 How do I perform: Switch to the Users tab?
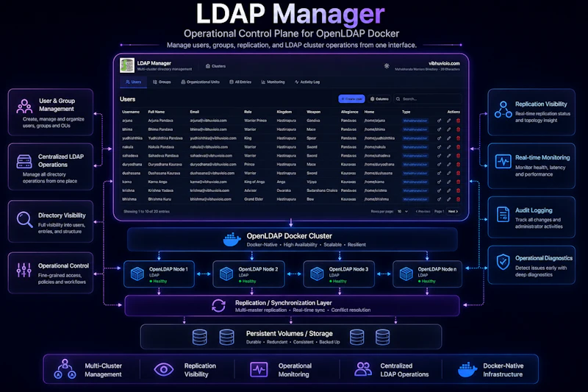(x=134, y=82)
